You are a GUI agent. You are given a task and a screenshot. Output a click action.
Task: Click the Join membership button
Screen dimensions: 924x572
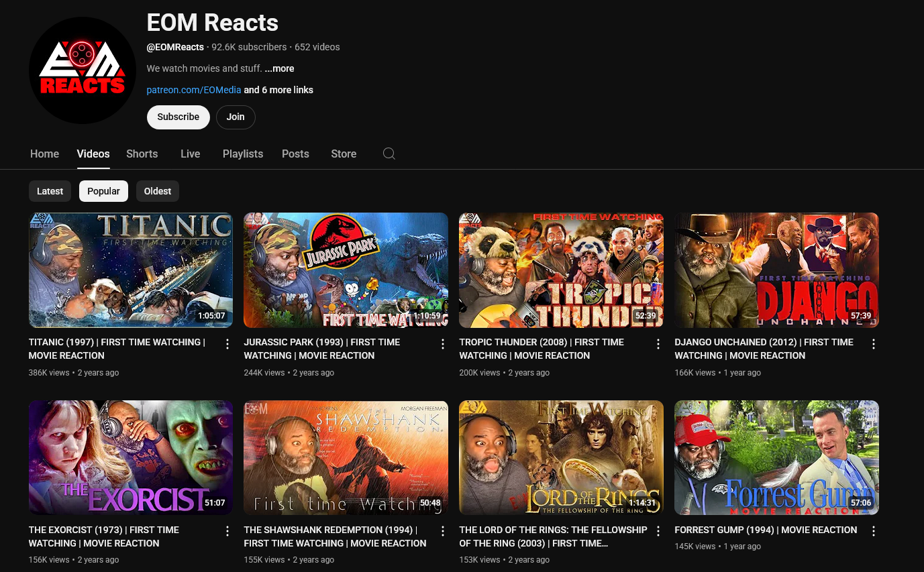point(236,117)
